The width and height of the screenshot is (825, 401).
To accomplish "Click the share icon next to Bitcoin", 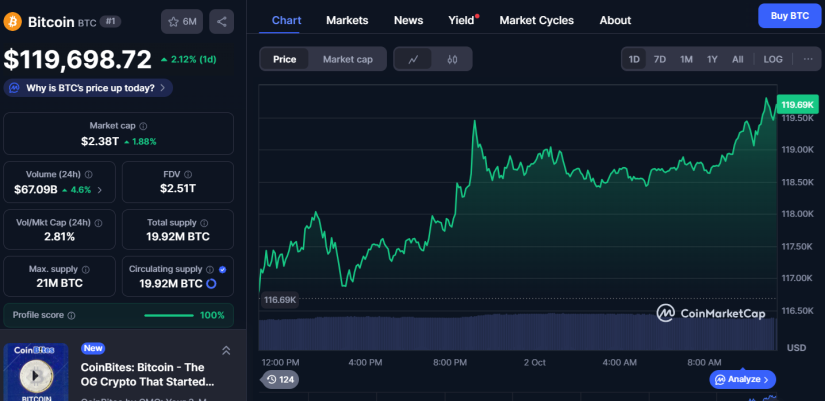I will pos(221,21).
